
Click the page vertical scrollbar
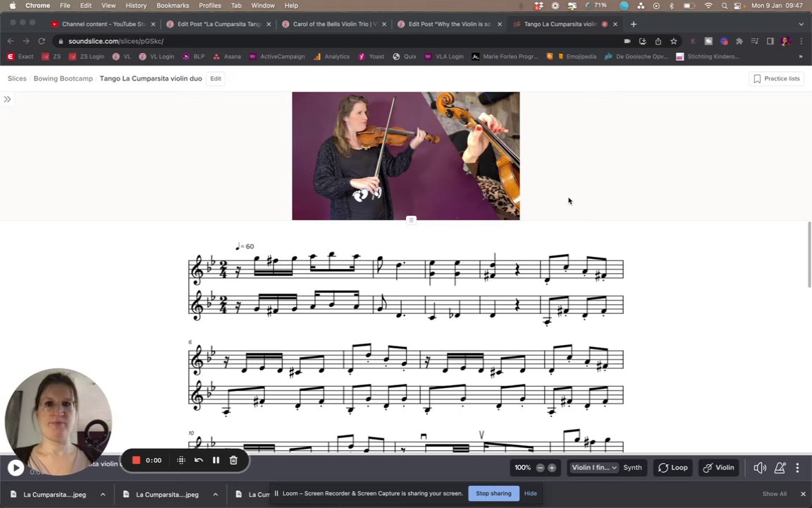point(809,254)
